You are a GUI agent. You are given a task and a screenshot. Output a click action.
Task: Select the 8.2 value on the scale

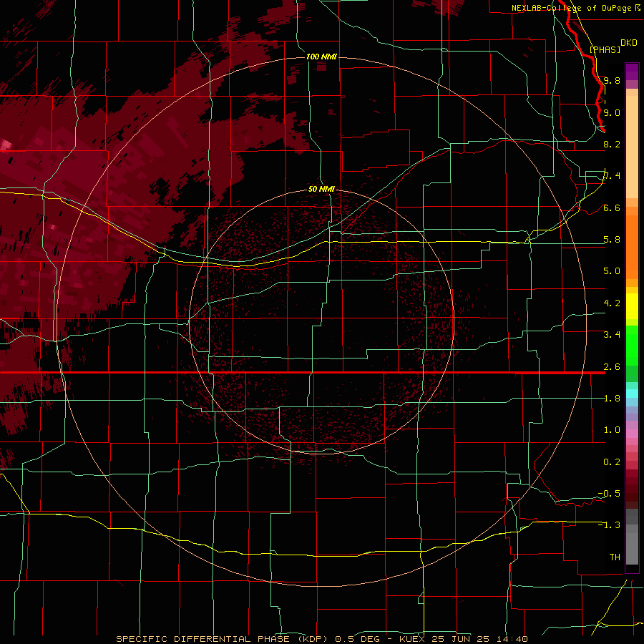612,144
